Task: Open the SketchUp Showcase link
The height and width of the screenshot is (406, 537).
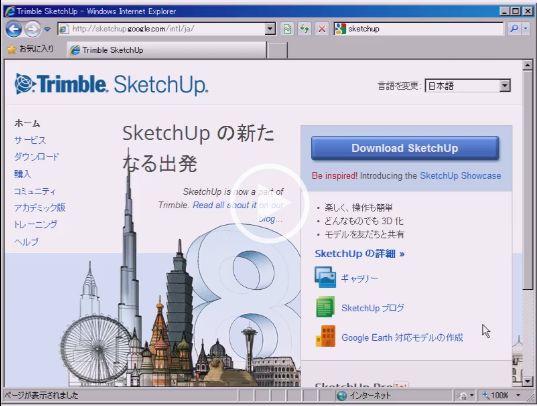Action: 460,176
